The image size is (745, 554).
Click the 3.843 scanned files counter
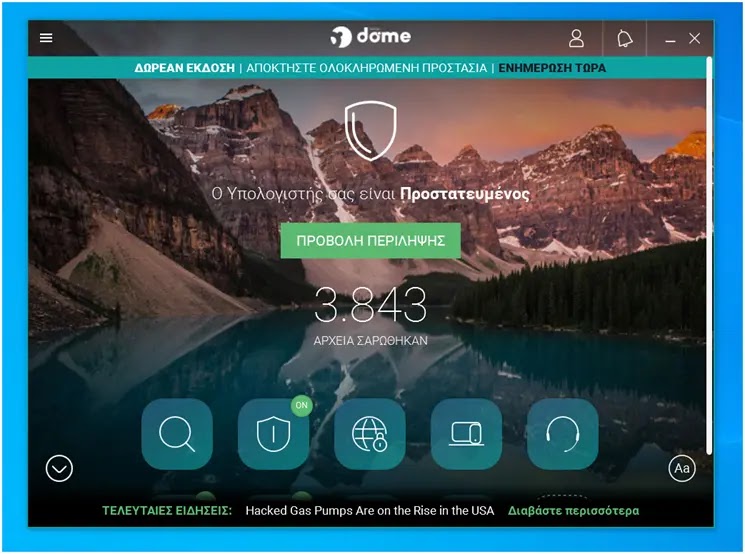[x=371, y=305]
